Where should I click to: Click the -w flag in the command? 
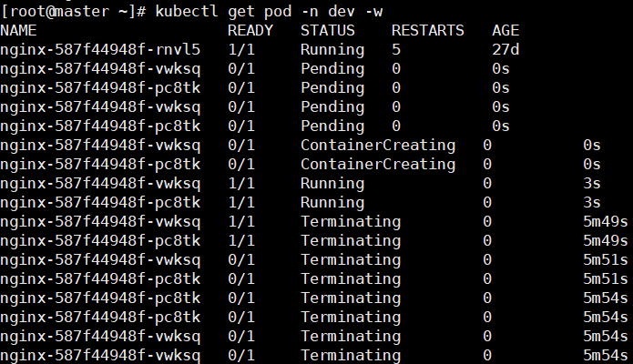387,11
